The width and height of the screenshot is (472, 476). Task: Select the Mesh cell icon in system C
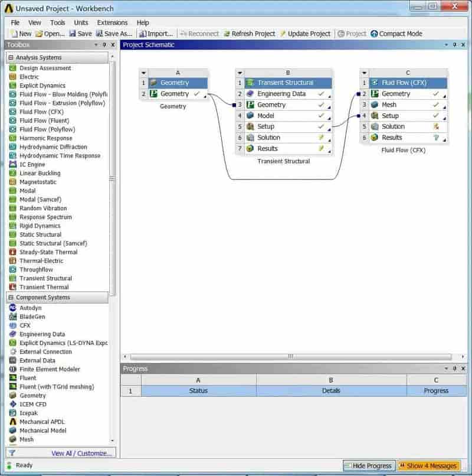click(x=375, y=105)
